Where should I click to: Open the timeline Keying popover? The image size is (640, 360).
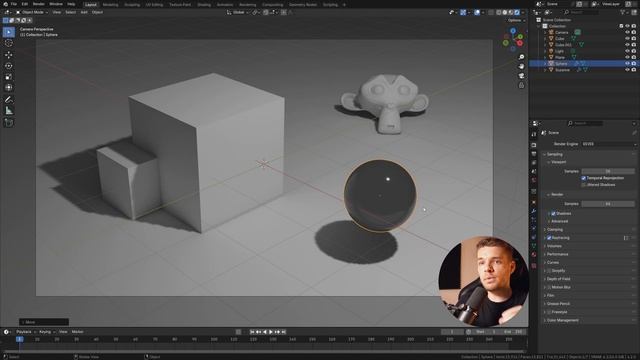click(x=46, y=332)
